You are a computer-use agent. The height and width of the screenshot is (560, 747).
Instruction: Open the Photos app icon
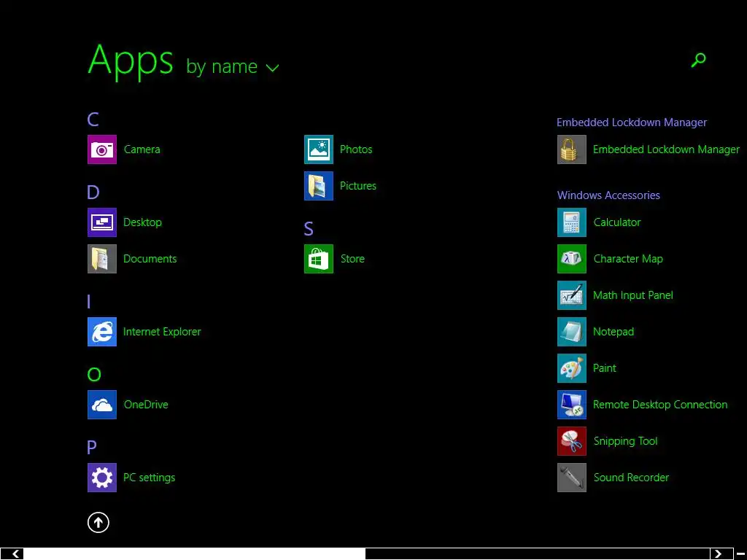tap(319, 149)
